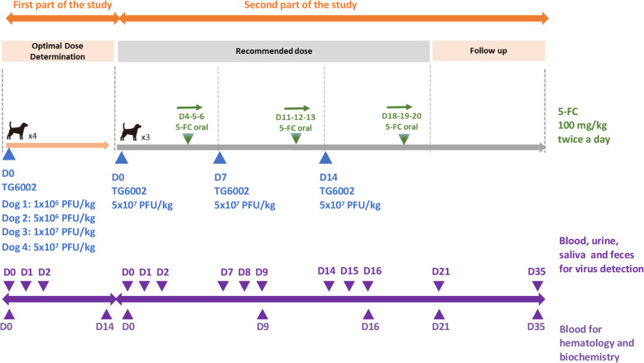Click the purple triangle under the D8 label
Viewport: 644px width, 363px height.
click(244, 286)
